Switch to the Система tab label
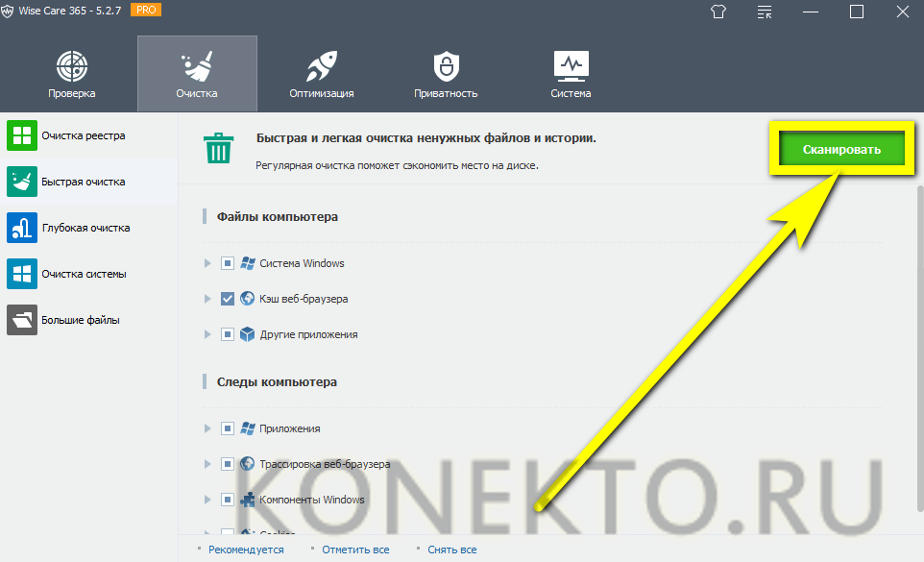 (x=571, y=93)
